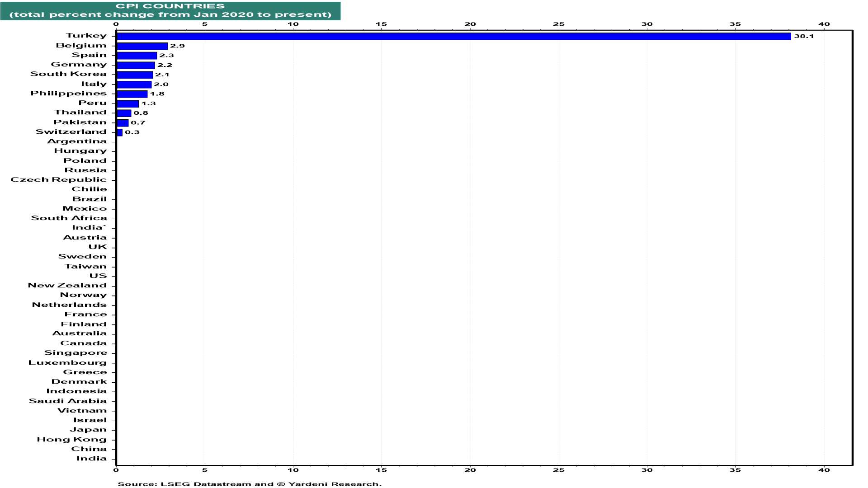Click the Thailand bar at 0.8

point(123,113)
